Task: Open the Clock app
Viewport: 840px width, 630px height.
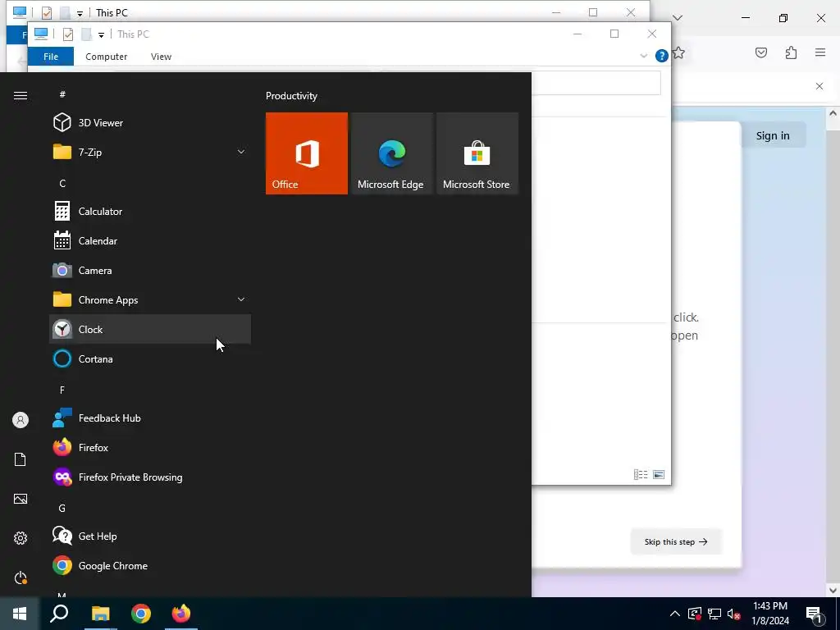Action: (x=150, y=330)
